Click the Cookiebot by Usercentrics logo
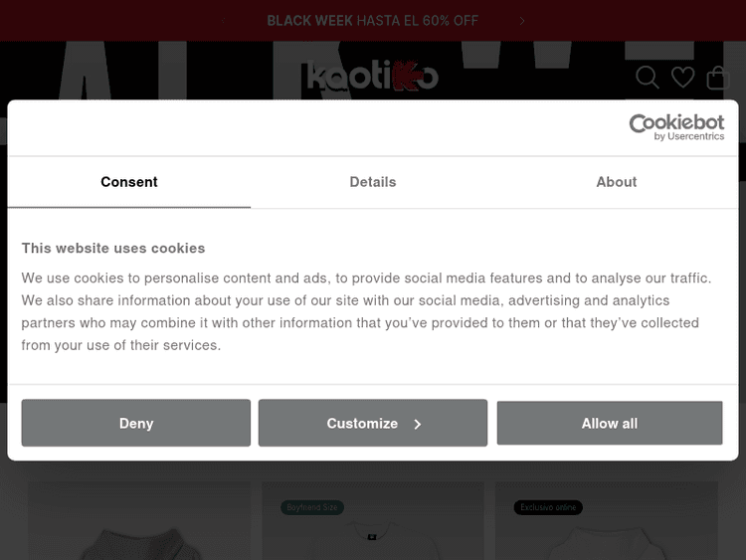The height and width of the screenshot is (560, 746). pyautogui.click(x=676, y=127)
